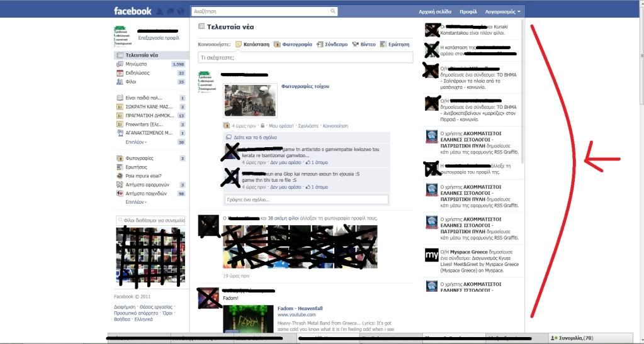Viewport: 644px width, 344px height.
Task: Click thumbs-up icon on first comment
Action: (308, 162)
